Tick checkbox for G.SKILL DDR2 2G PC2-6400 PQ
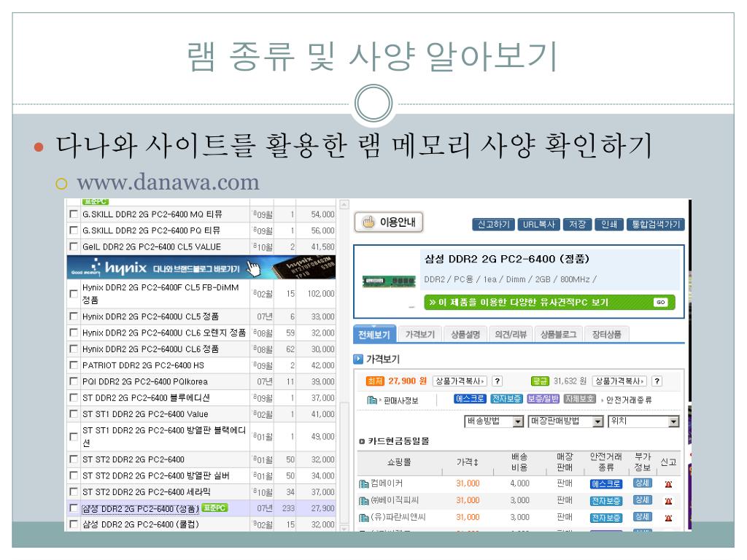Image resolution: width=747 pixels, height=560 pixels. pyautogui.click(x=74, y=230)
